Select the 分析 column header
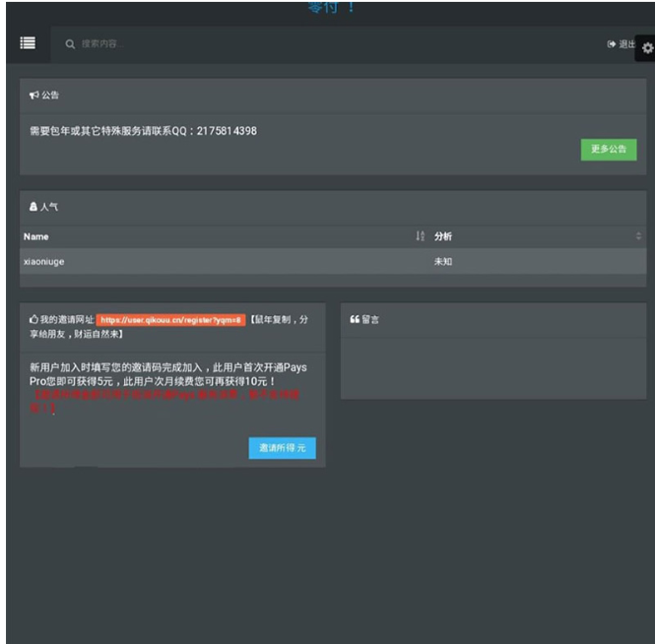Viewport: 655px width, 644px height. [x=443, y=236]
